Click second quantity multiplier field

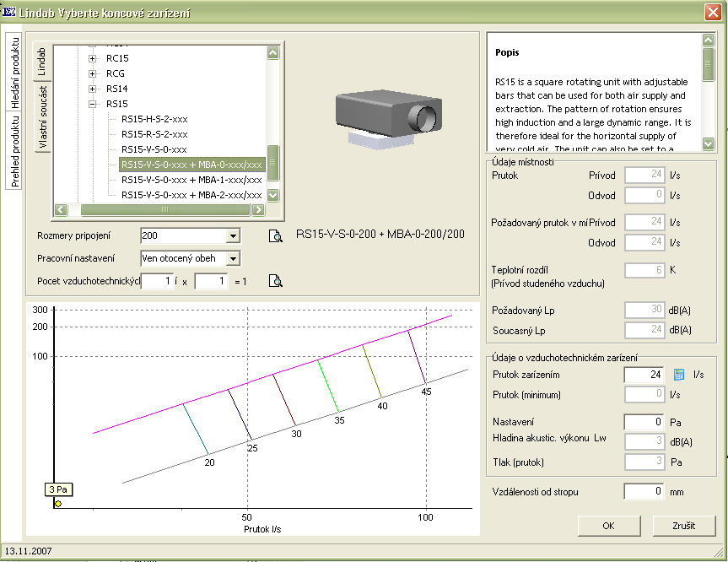[211, 281]
